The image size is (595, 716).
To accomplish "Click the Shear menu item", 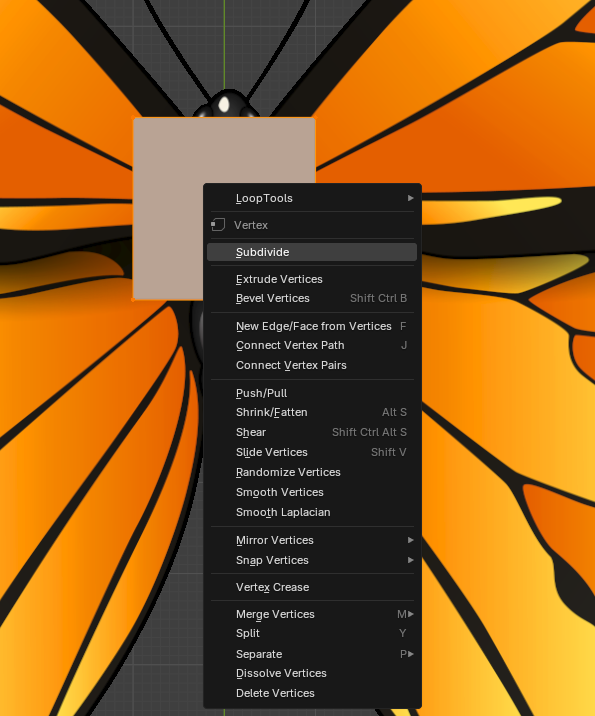I will click(312, 432).
